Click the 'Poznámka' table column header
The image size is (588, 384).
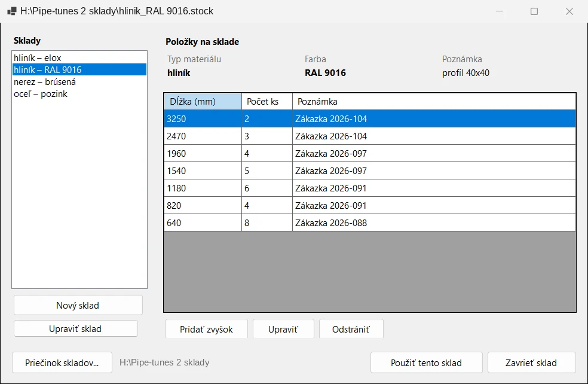(434, 101)
